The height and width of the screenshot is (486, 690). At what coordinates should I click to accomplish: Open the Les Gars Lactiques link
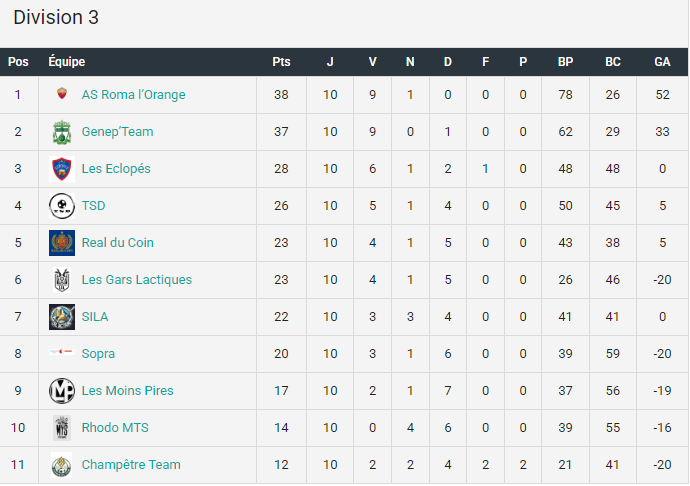point(137,280)
